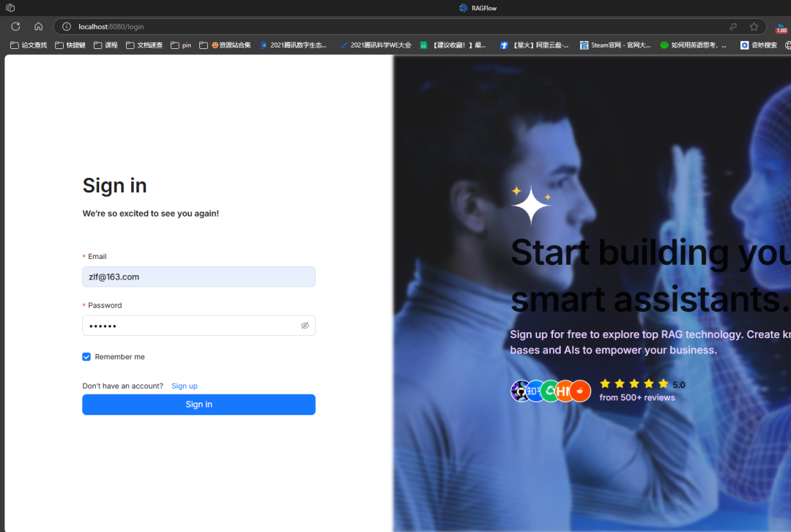
Task: Click the star icon to bookmark this page
Action: [x=754, y=26]
